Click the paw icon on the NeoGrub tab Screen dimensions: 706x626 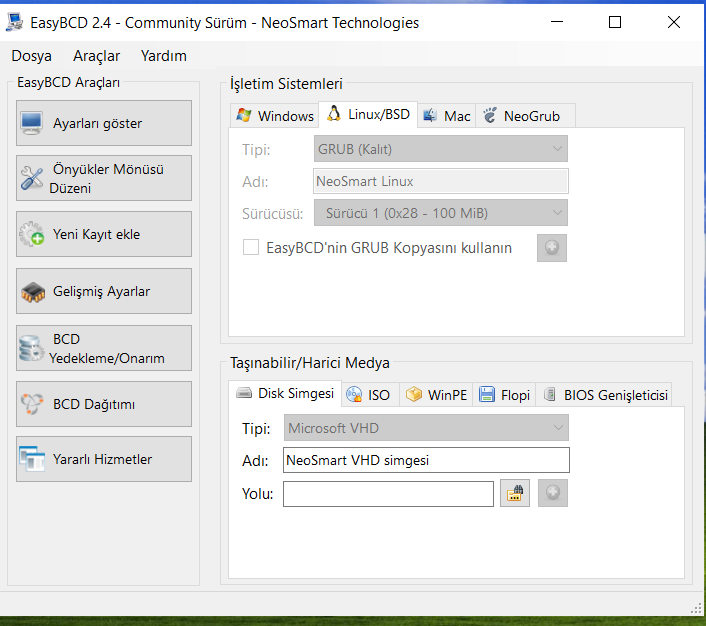coord(490,115)
